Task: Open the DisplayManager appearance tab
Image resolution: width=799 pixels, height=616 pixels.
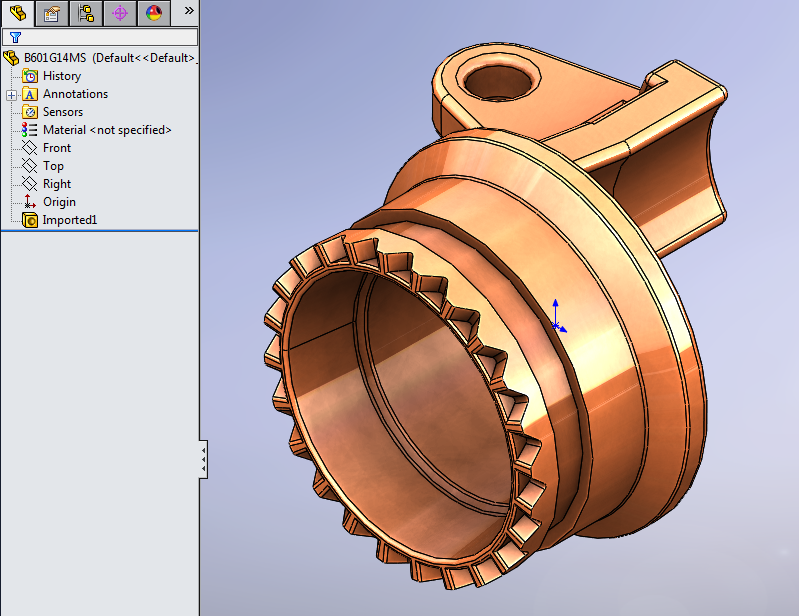Action: point(154,13)
